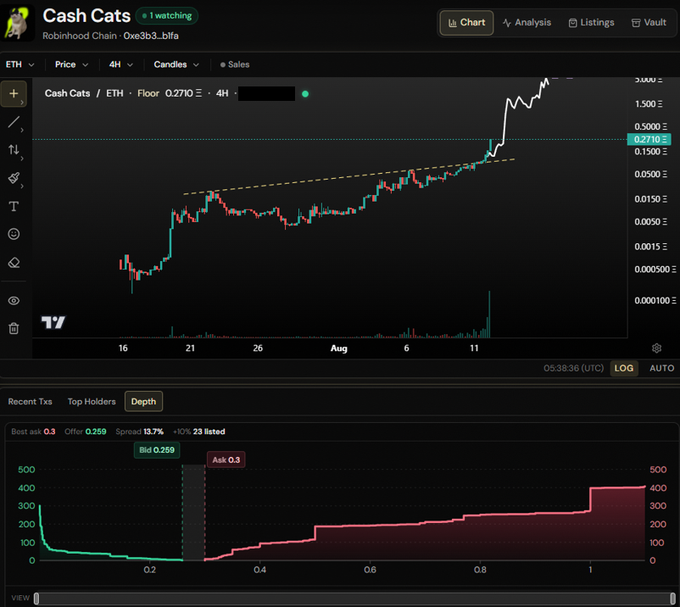Select the eraser tool
The image size is (680, 607).
coord(13,262)
